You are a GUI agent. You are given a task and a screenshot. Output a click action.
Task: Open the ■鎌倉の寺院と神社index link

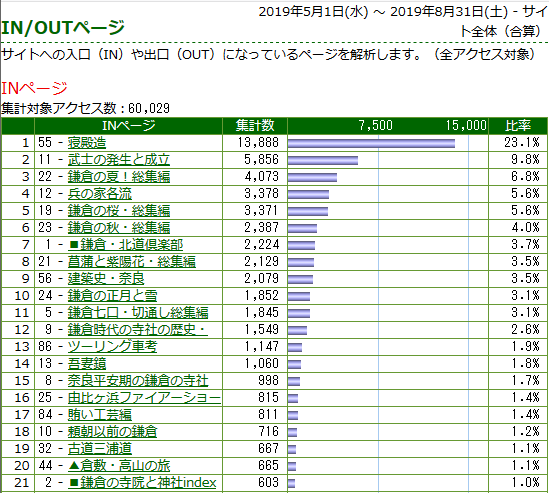pos(142,483)
